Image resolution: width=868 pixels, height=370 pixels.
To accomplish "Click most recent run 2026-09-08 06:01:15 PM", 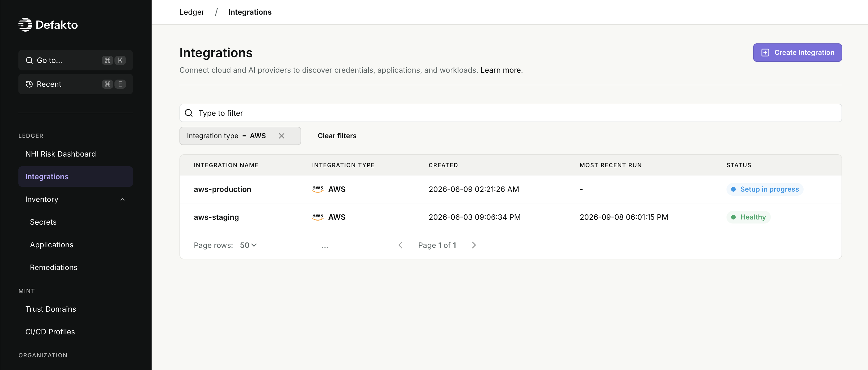I will pyautogui.click(x=624, y=217).
